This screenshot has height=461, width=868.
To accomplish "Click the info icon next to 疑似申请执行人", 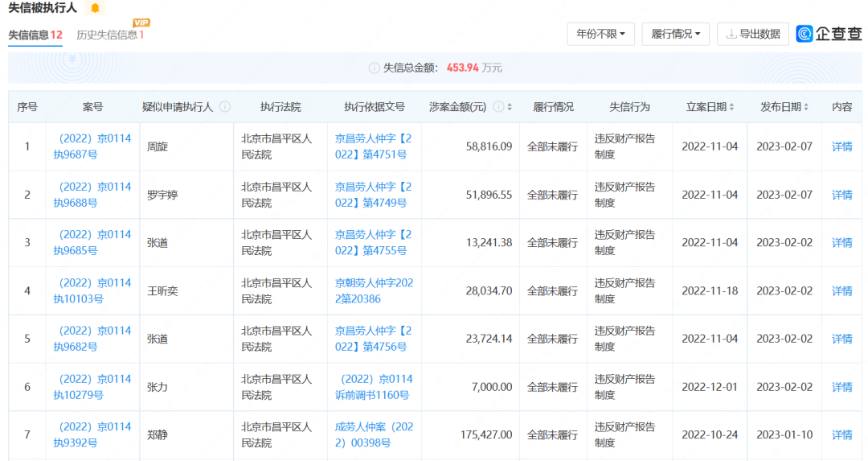I will pos(225,107).
